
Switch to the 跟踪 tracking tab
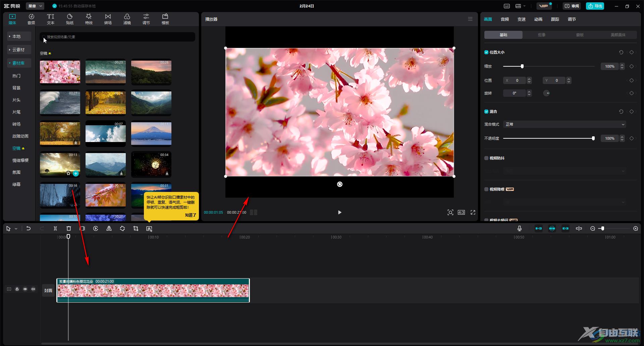tap(555, 19)
